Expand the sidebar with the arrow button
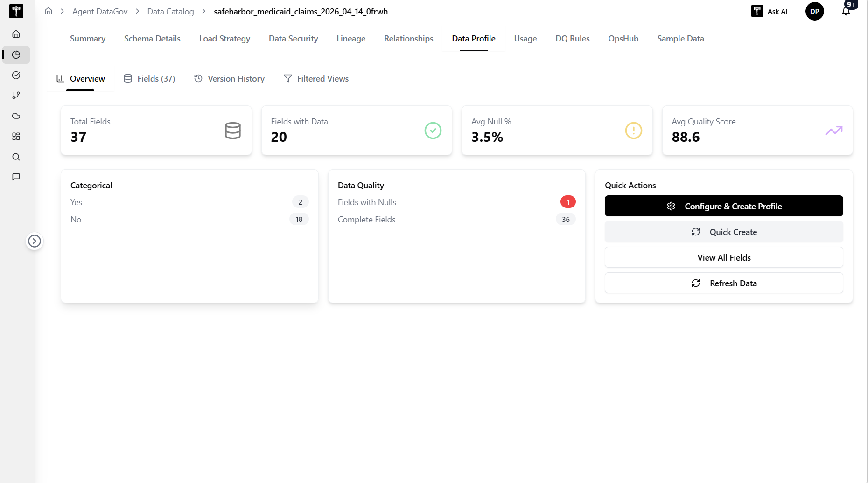This screenshot has width=868, height=483. [35, 241]
